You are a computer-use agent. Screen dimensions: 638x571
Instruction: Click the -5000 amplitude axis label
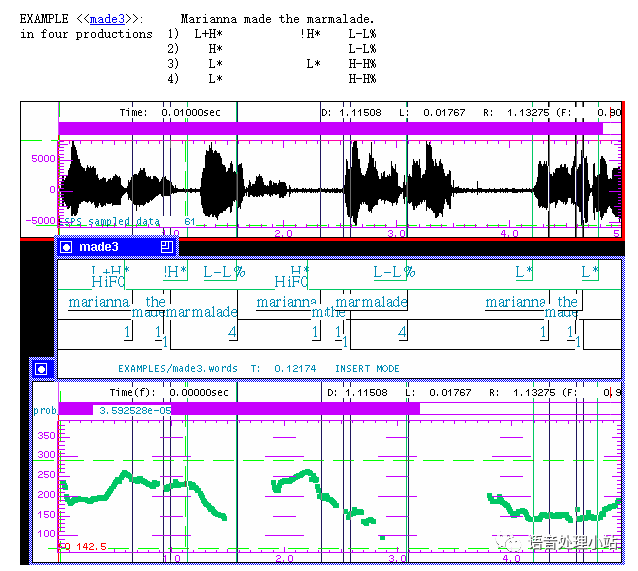[40, 221]
